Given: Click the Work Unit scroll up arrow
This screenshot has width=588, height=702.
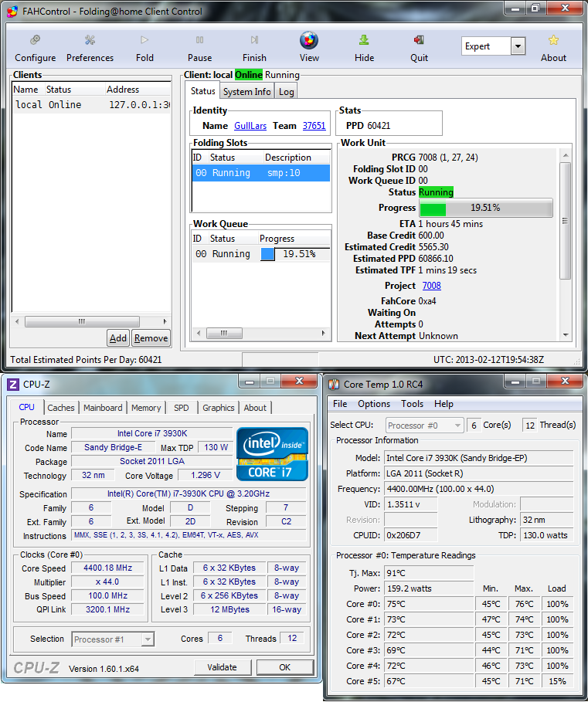Looking at the screenshot, I should (565, 155).
